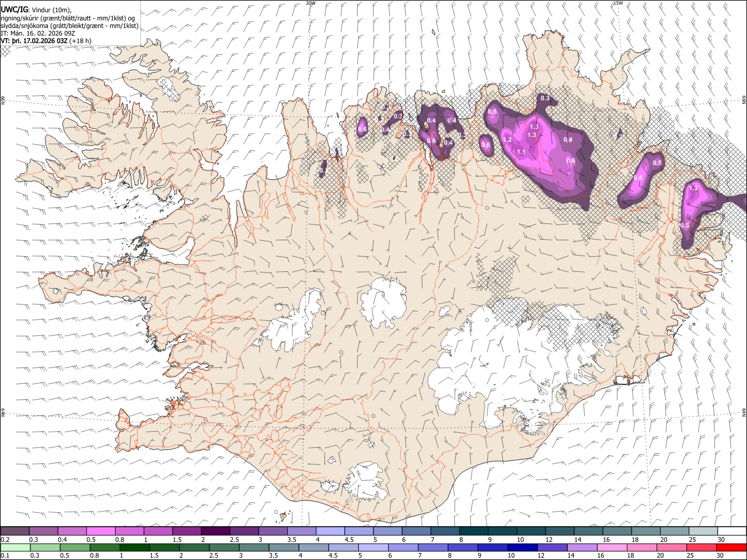This screenshot has height=560, width=747.
Task: Pick lower legend swatch between 10 and 12
Action: (x=522, y=547)
